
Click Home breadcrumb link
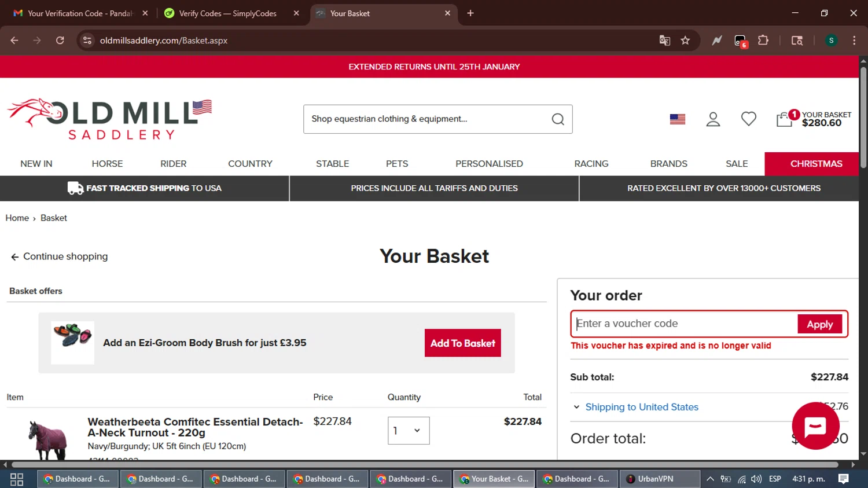tap(17, 218)
